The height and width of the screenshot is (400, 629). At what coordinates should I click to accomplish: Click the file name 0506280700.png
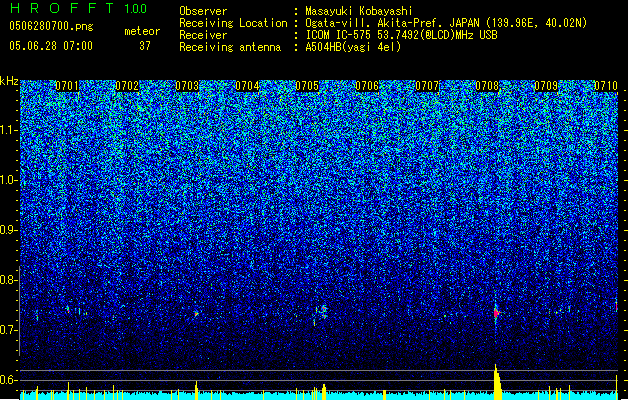click(51, 26)
